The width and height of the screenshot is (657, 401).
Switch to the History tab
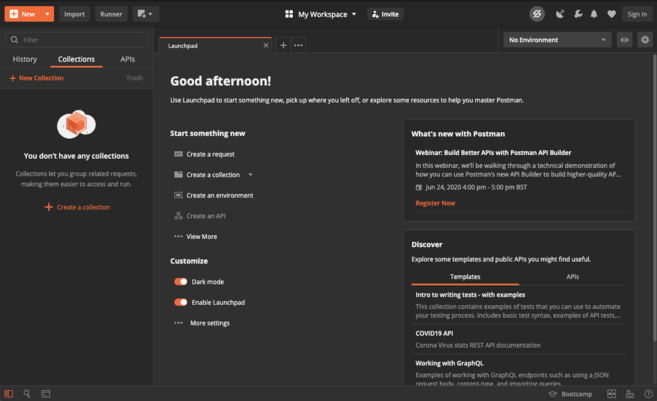click(25, 60)
